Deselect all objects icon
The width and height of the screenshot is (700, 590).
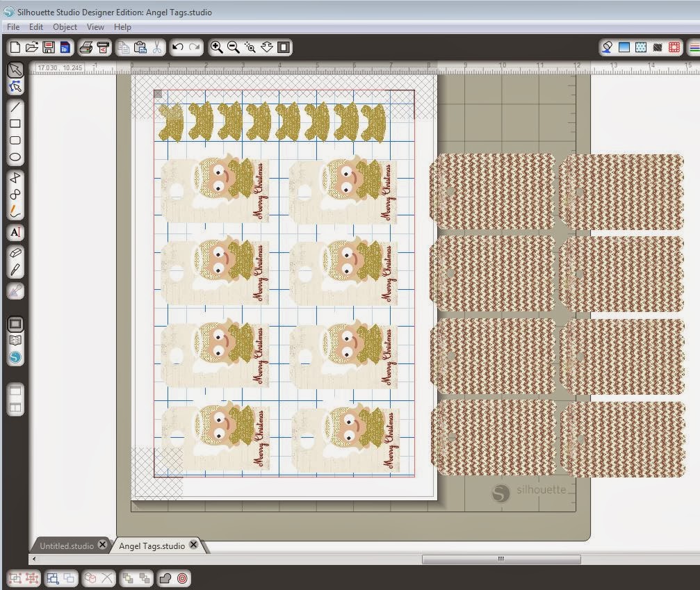[x=70, y=578]
